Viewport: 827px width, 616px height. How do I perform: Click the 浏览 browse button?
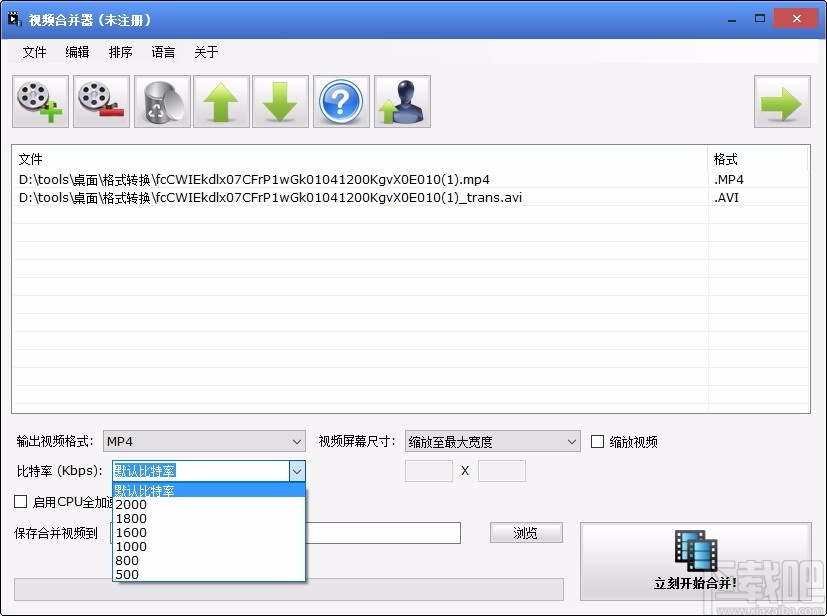tap(526, 532)
